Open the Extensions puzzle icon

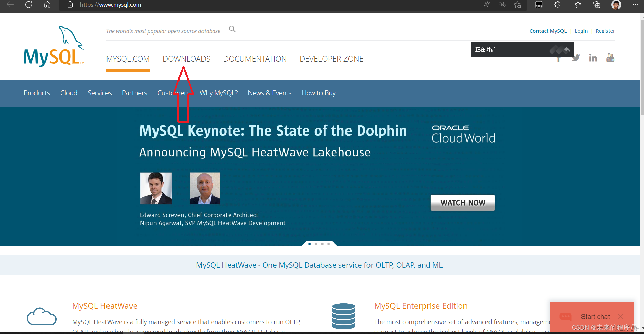tap(558, 5)
